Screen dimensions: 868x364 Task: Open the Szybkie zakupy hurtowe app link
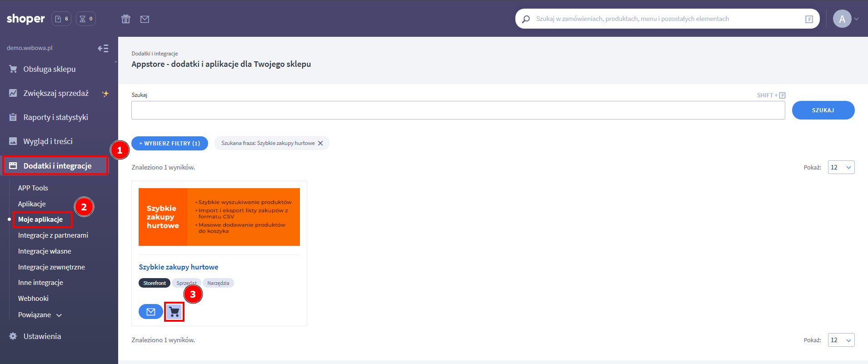(x=179, y=267)
